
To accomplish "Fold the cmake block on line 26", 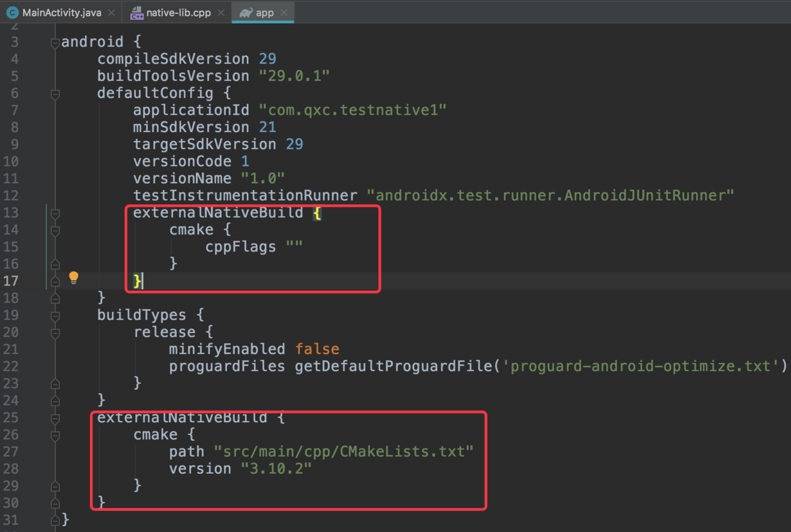I will pyautogui.click(x=55, y=434).
